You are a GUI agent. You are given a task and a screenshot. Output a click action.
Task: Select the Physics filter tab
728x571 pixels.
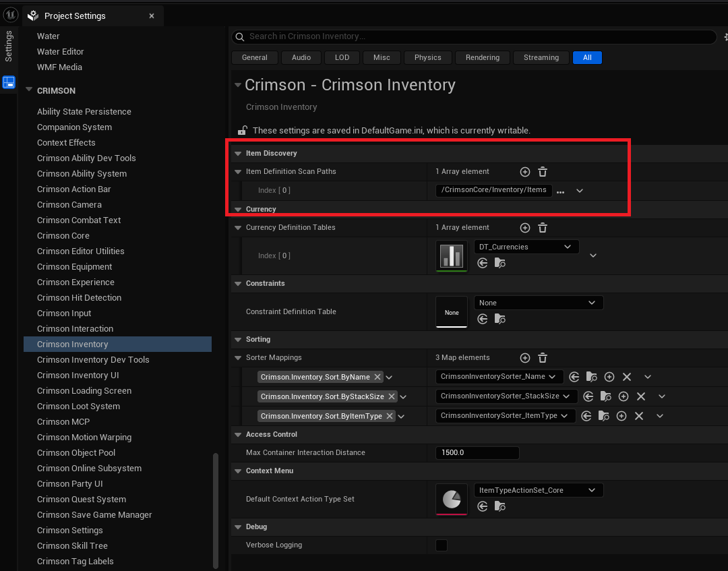click(x=427, y=57)
